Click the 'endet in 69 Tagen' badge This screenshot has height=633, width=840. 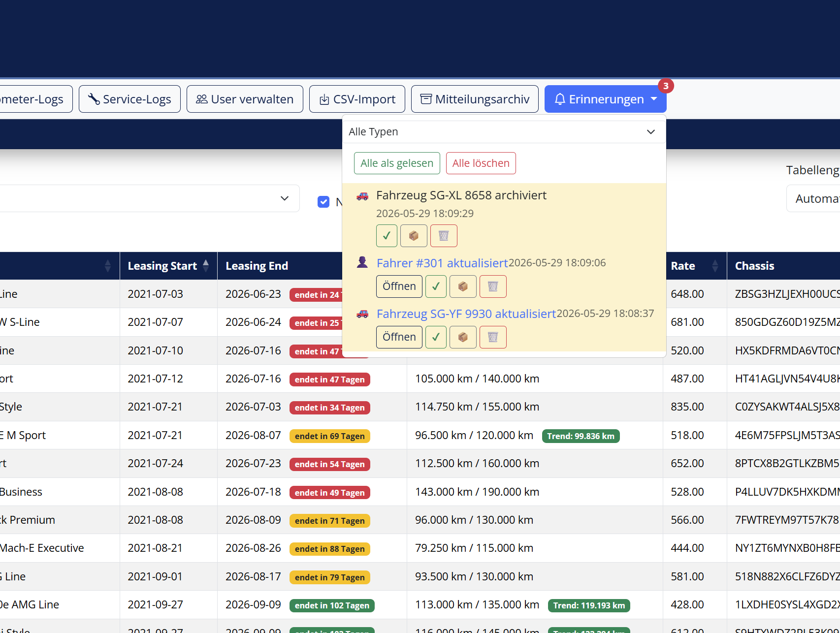click(329, 436)
